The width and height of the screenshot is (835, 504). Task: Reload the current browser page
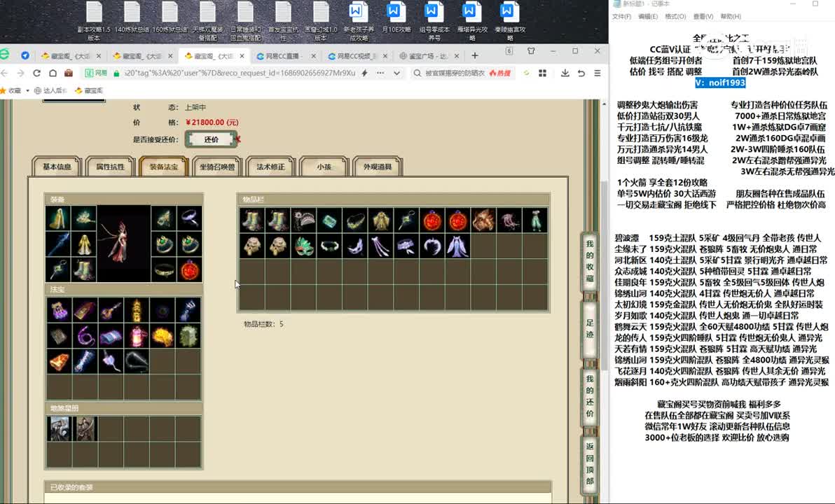(x=36, y=73)
